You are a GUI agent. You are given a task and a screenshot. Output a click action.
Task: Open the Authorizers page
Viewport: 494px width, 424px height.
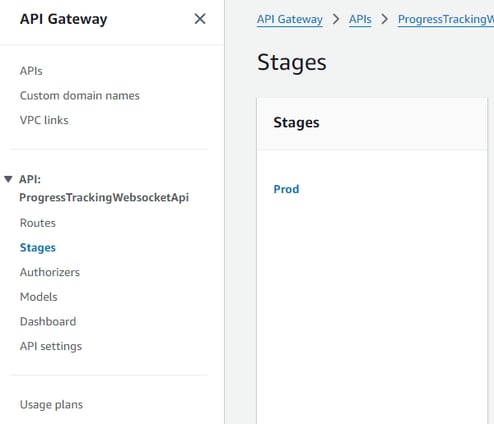pyautogui.click(x=50, y=272)
